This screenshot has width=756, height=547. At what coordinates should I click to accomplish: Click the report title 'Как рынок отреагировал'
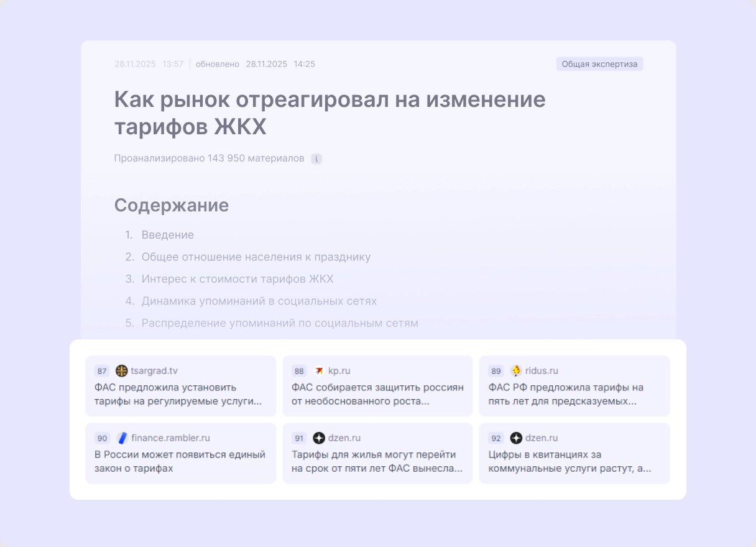pyautogui.click(x=330, y=113)
